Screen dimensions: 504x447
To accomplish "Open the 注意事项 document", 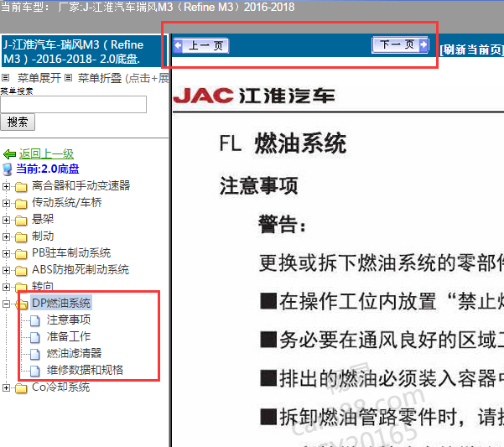I will [69, 320].
